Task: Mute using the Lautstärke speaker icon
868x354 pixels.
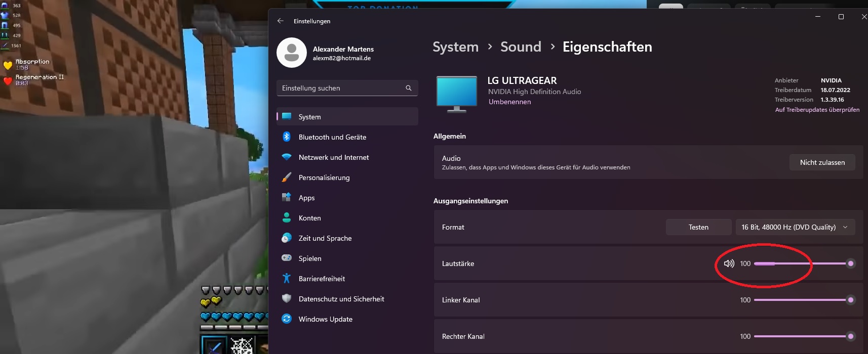Action: point(729,263)
